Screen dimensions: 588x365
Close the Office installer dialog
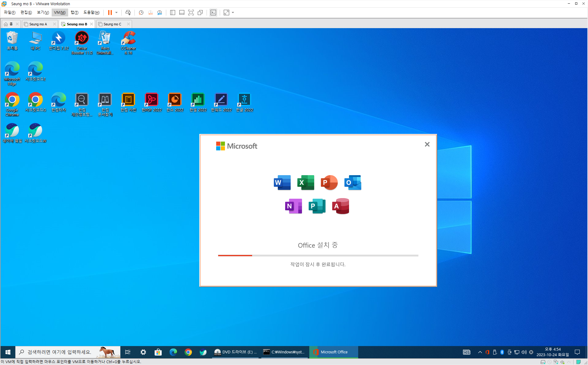[427, 144]
